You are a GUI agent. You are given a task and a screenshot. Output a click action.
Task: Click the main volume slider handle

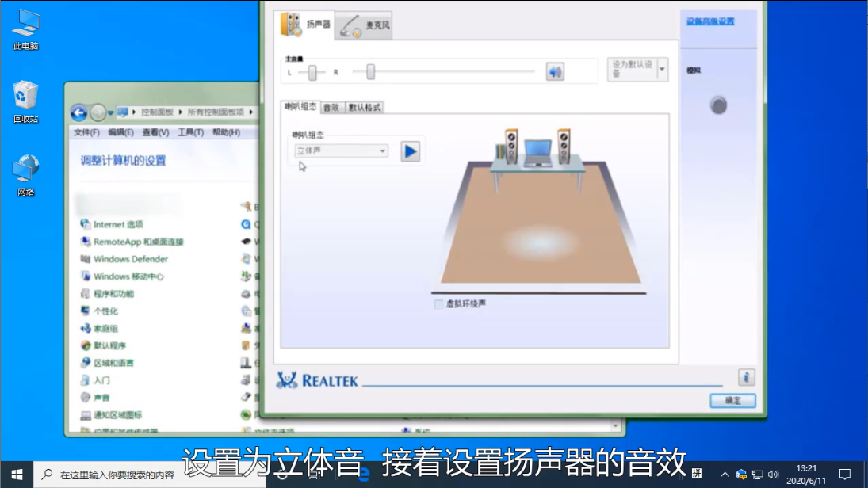pos(370,72)
